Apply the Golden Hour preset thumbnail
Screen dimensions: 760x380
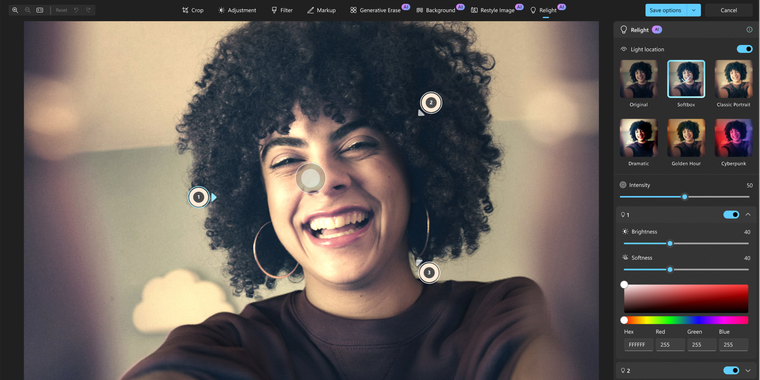click(686, 138)
